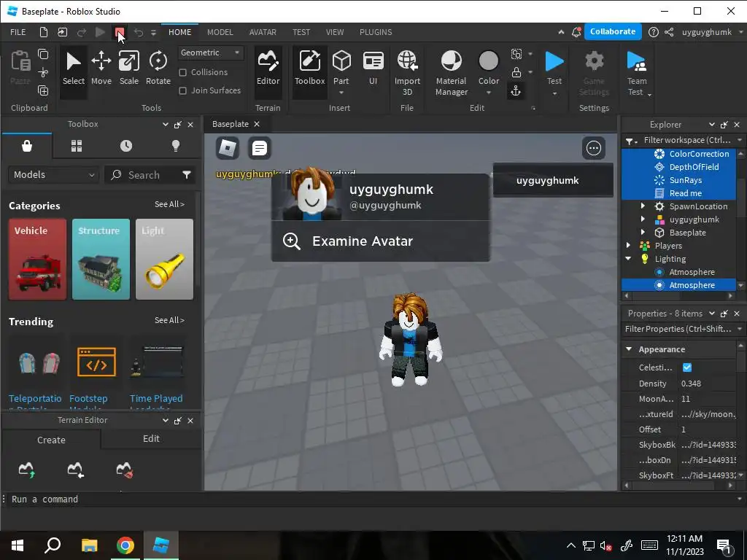
Task: Activate the Rotate tool
Action: click(158, 69)
